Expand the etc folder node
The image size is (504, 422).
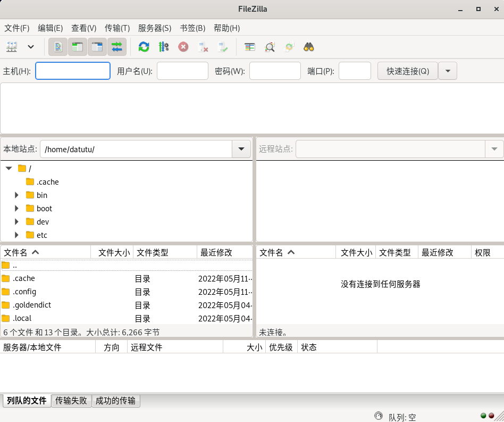click(16, 235)
